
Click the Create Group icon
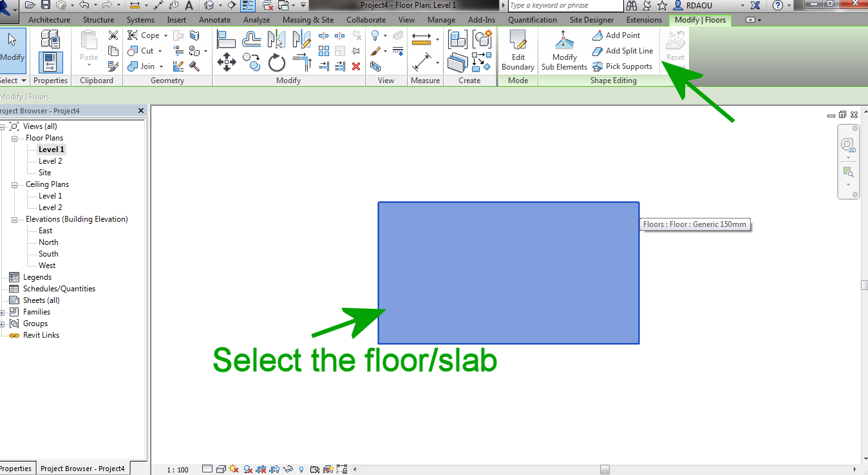point(482,40)
